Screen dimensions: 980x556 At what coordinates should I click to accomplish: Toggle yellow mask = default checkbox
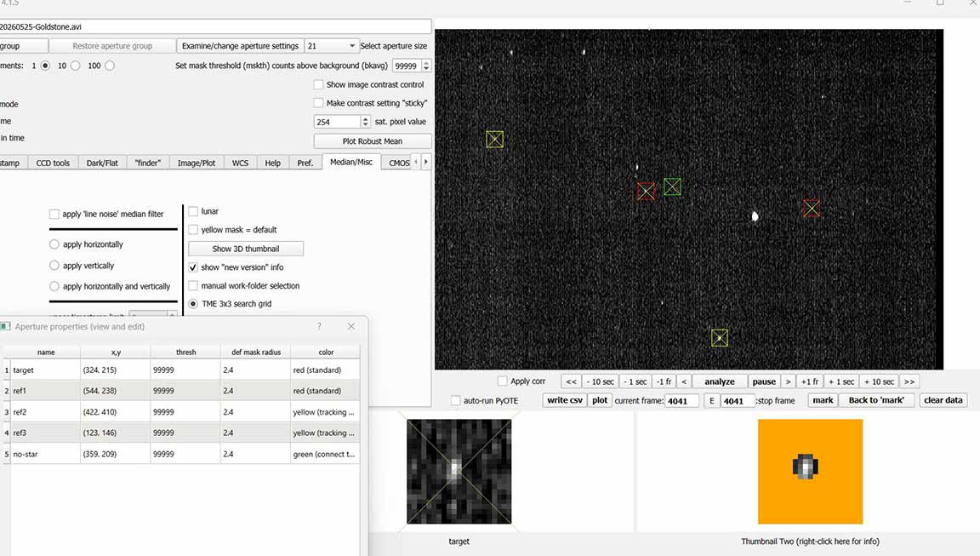(193, 230)
